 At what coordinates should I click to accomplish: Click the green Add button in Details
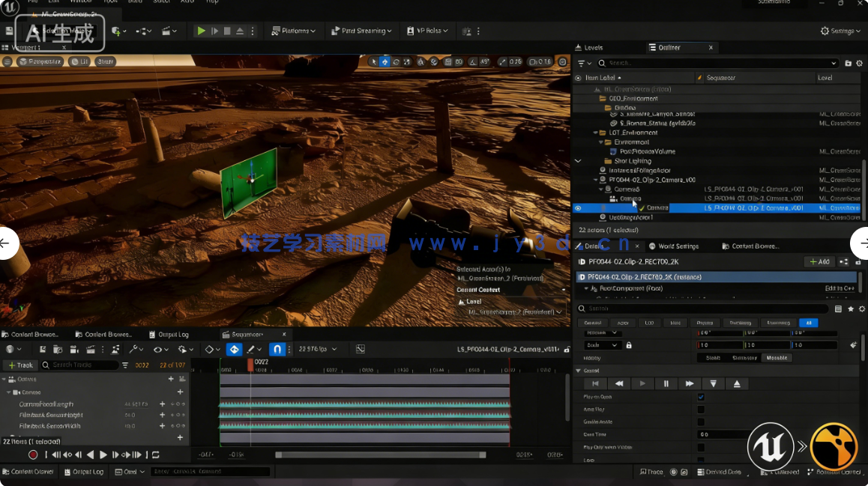tap(818, 261)
